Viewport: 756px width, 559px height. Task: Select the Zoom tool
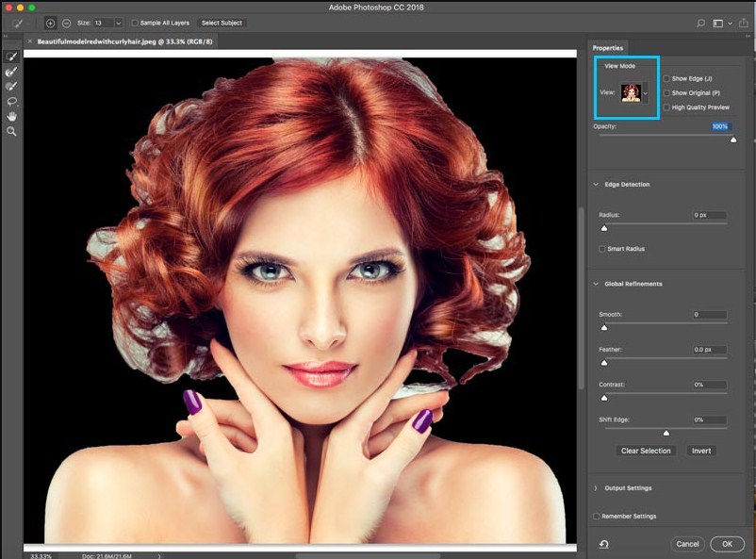(11, 131)
